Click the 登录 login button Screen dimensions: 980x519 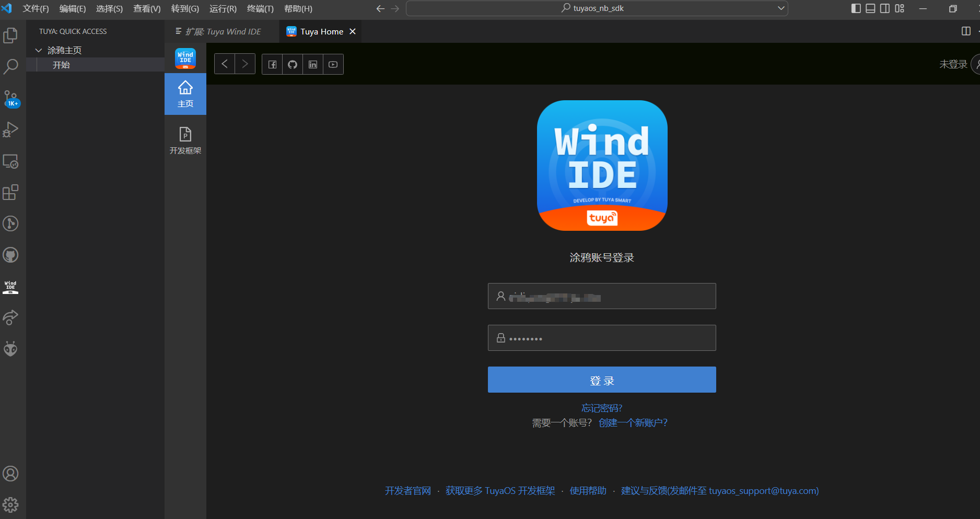602,380
